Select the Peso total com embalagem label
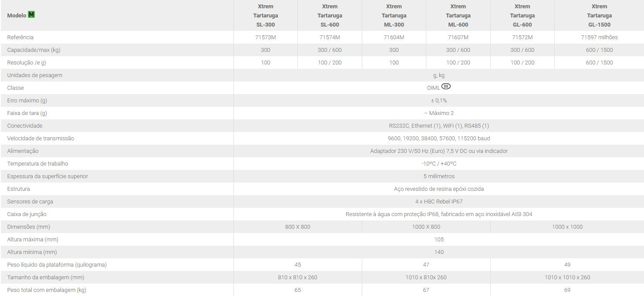 [x=47, y=290]
